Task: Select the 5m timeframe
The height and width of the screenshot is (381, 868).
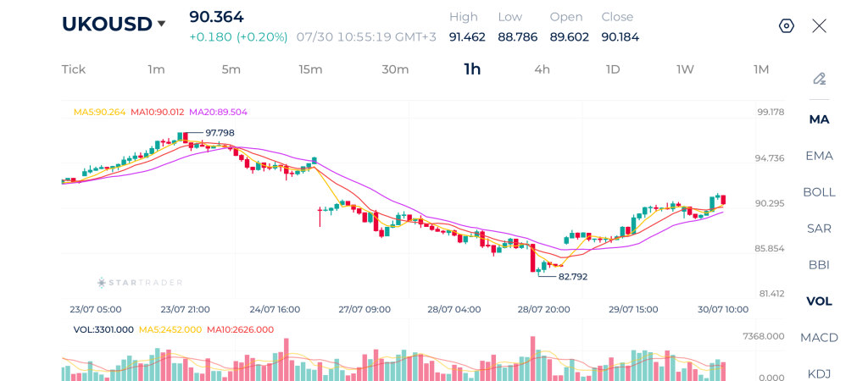Action: (231, 69)
